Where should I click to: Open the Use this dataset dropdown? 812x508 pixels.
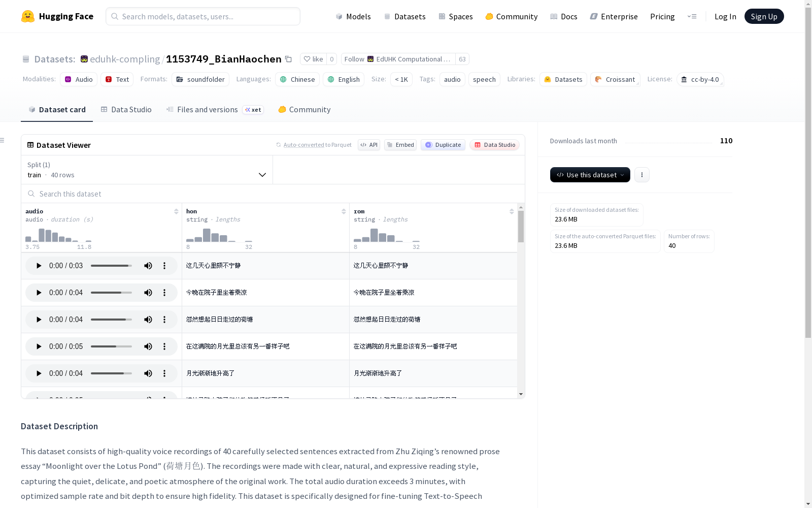(590, 175)
